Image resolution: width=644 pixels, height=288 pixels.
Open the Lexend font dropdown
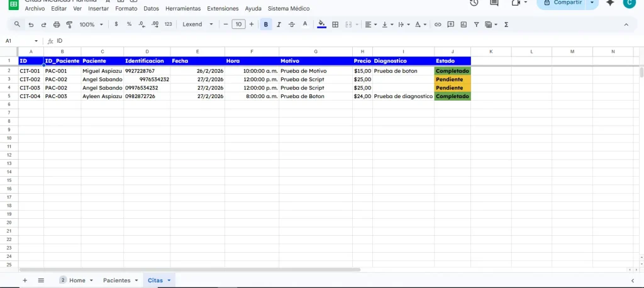198,25
